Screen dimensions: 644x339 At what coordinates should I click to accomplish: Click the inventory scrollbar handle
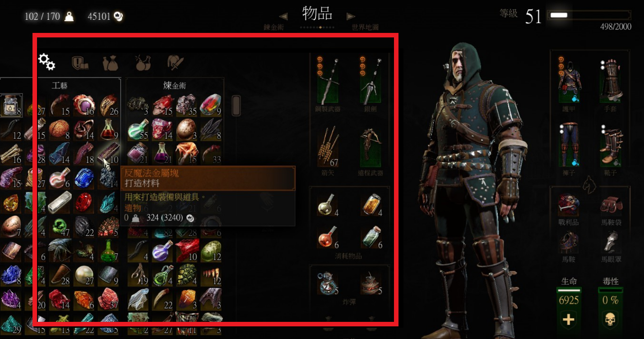click(236, 105)
